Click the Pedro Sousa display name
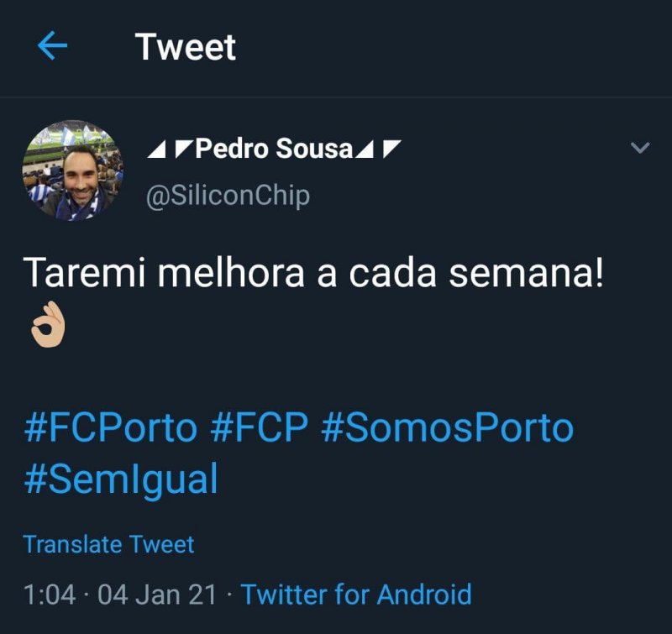This screenshot has height=634, width=672. pos(274,149)
